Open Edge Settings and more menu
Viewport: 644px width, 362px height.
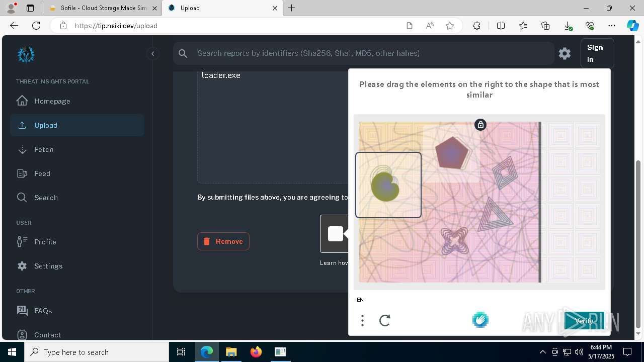tap(612, 26)
